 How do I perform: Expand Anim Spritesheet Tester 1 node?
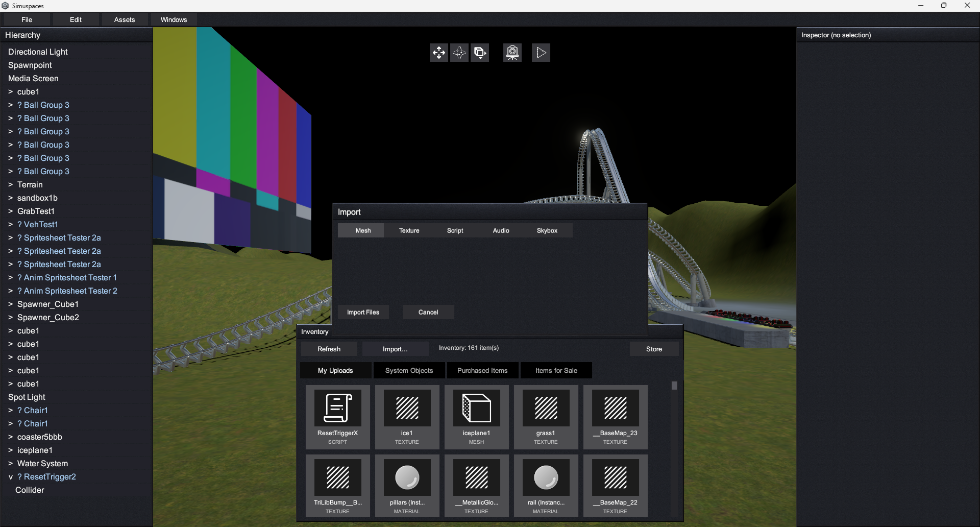10,278
